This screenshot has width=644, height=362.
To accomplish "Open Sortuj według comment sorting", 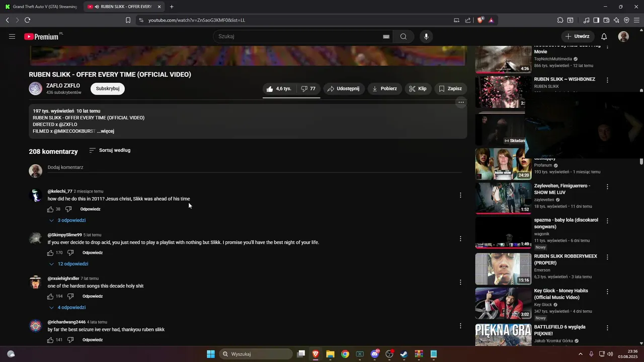I will point(110,150).
